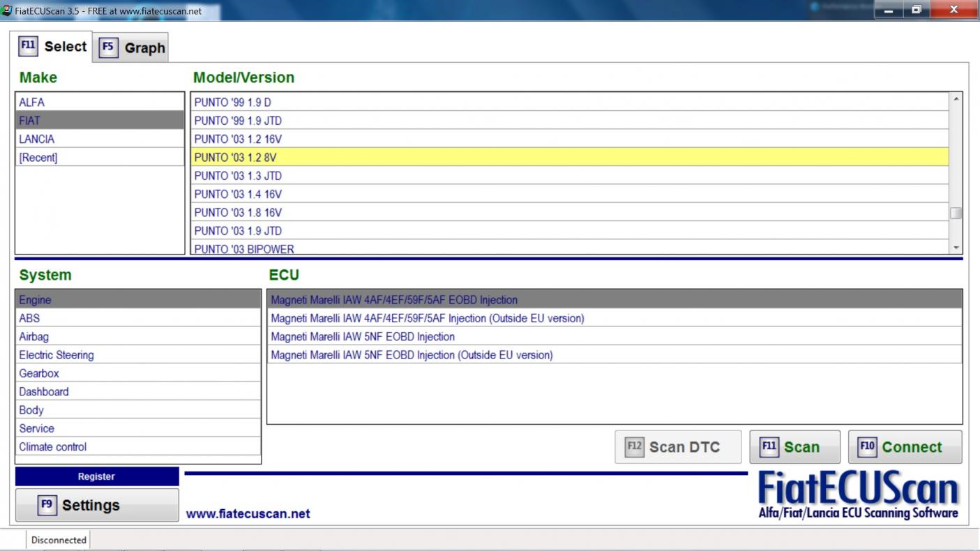Open the Select tab
The image size is (980, 551).
tap(54, 47)
